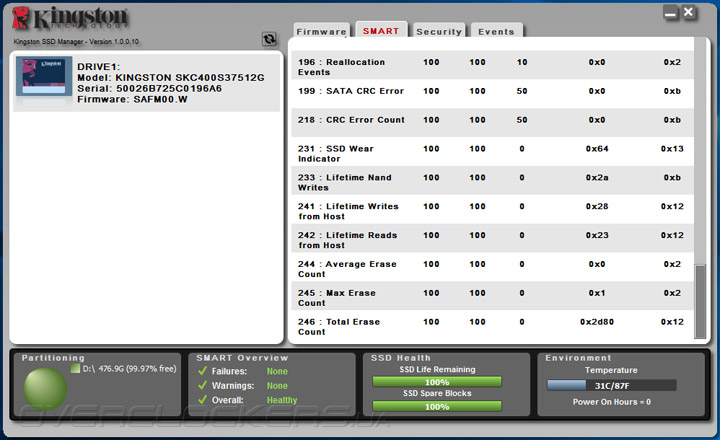Screen dimensions: 720x440
Task: Click Firmware: SAFM00.W text
Action: coord(132,99)
